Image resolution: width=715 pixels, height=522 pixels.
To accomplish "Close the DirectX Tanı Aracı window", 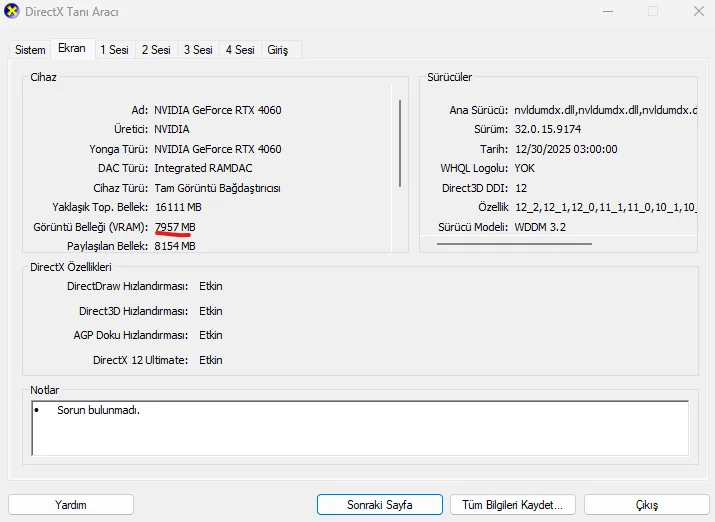I will (699, 11).
